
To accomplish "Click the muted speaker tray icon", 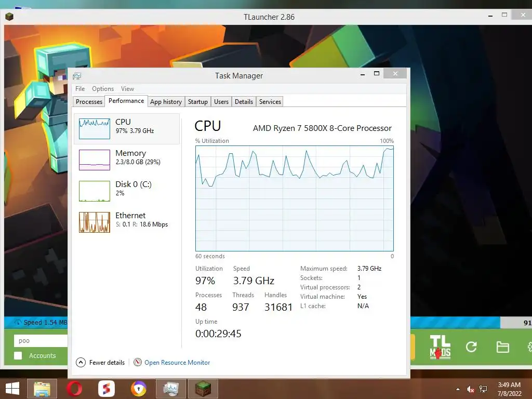I will (x=470, y=389).
